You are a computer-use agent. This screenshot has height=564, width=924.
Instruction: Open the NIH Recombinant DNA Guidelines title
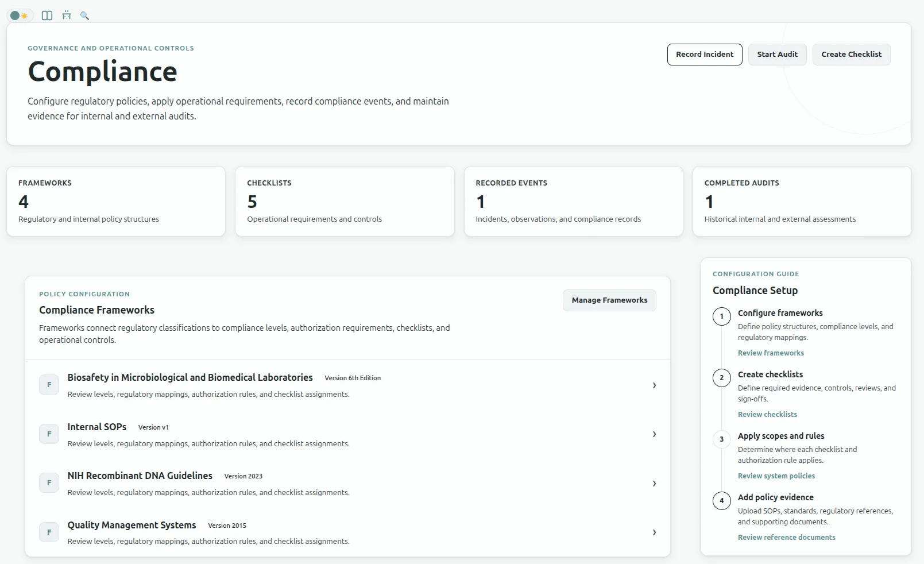pyautogui.click(x=140, y=476)
